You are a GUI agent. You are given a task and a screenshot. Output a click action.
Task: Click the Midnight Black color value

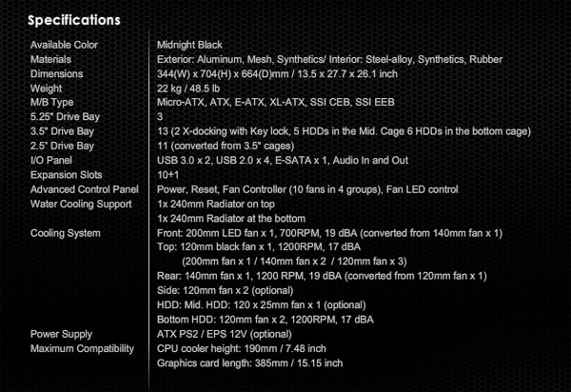click(189, 45)
